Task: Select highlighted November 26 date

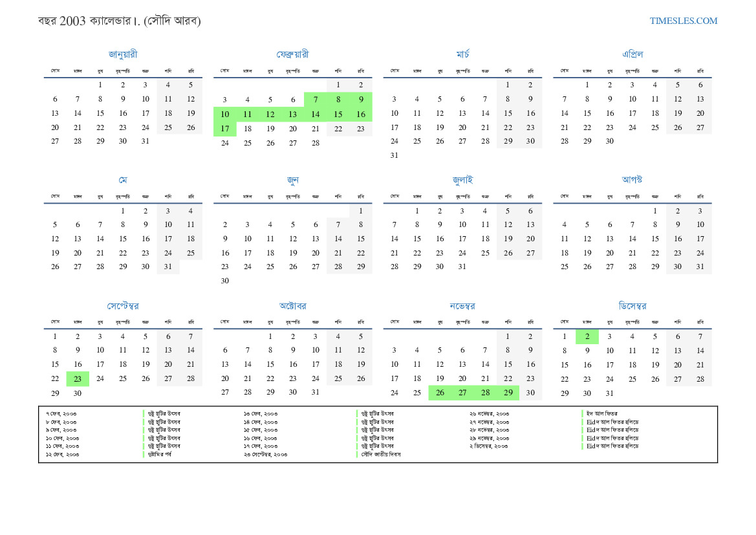Action: [440, 393]
